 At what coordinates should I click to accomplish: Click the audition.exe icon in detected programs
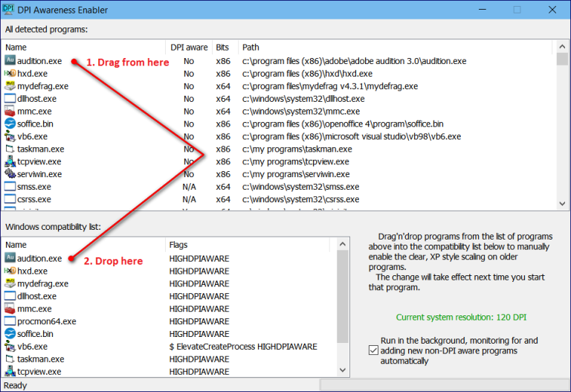coord(10,60)
